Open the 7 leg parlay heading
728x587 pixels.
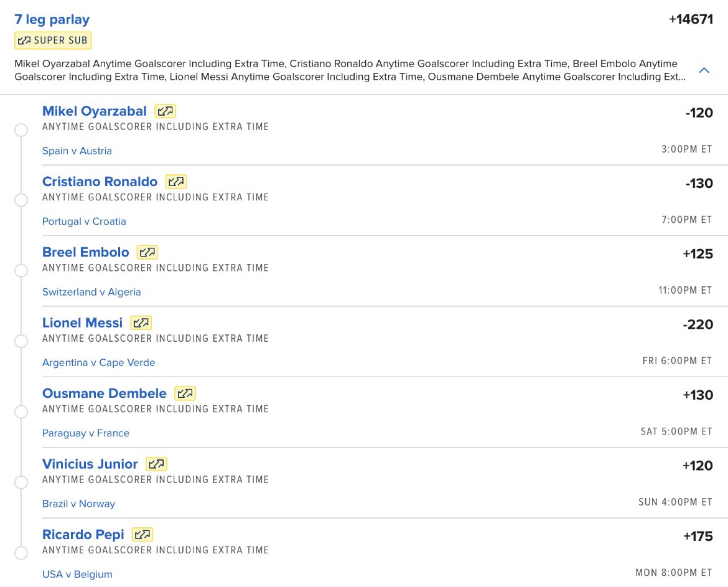[x=52, y=19]
